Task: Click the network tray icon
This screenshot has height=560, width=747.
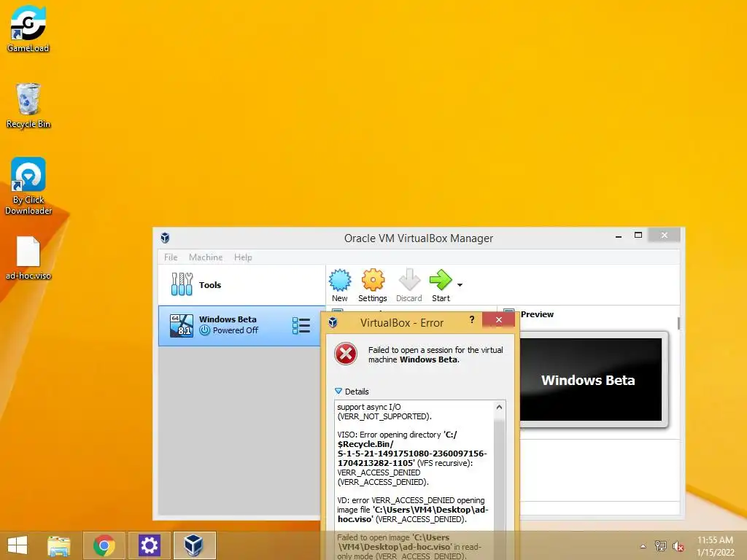Action: pos(660,545)
